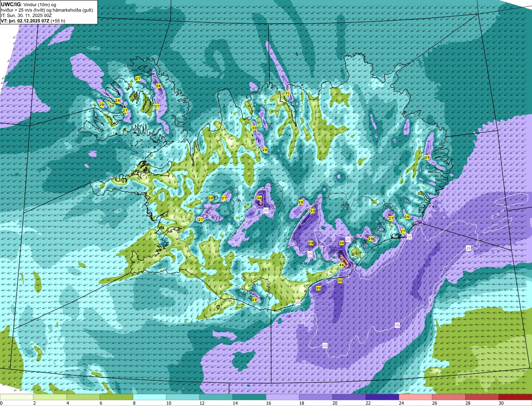
Task: Click the 8–10 m/s light cyan legend swatch
Action: (x=150, y=397)
